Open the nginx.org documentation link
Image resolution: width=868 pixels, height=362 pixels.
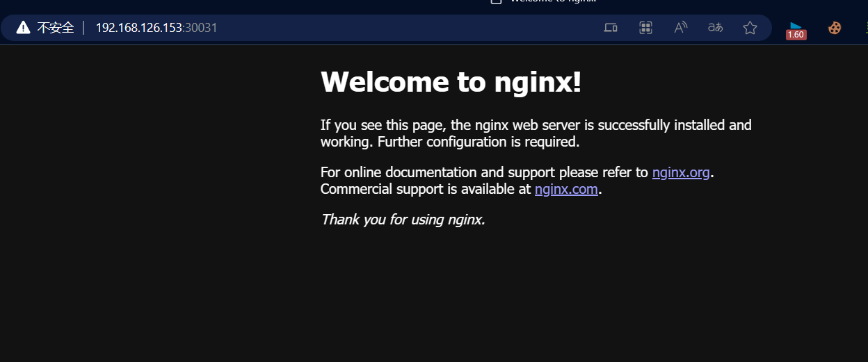pyautogui.click(x=681, y=172)
